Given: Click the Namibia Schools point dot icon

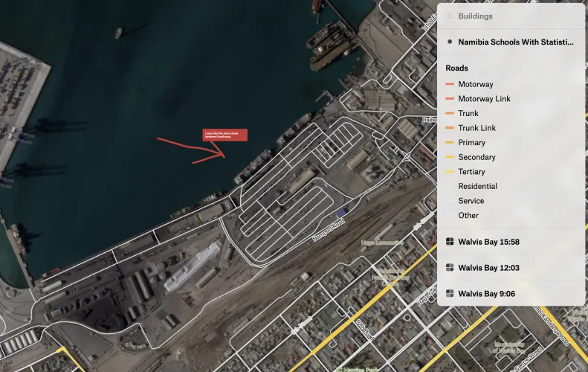Looking at the screenshot, I should (450, 42).
